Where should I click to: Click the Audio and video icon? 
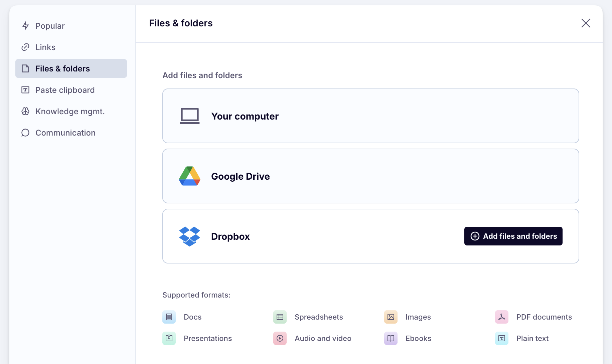[280, 338]
